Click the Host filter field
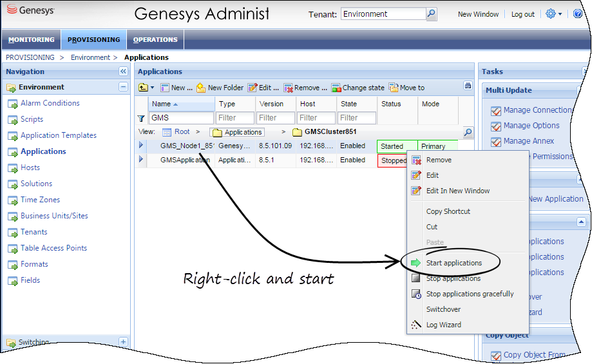The height and width of the screenshot is (364, 592). tap(316, 118)
